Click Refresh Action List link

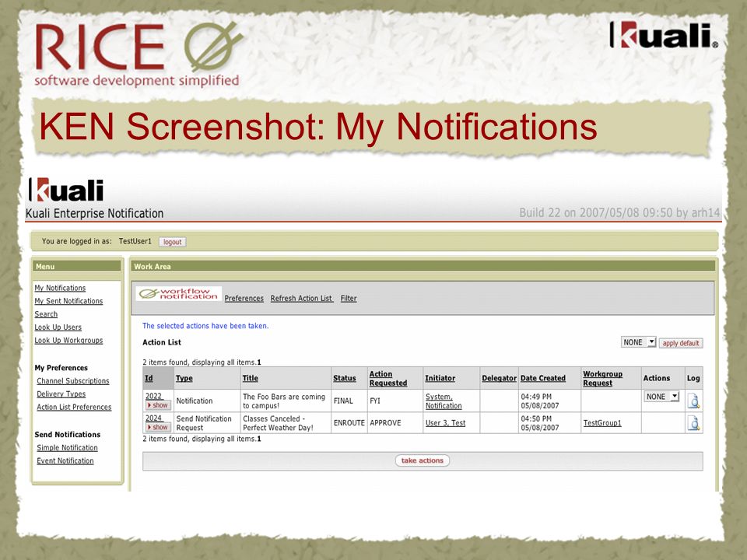pyautogui.click(x=302, y=298)
